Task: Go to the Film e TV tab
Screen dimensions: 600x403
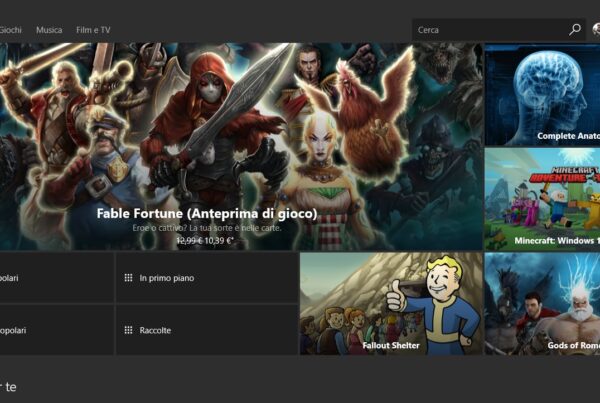Action: pos(93,30)
